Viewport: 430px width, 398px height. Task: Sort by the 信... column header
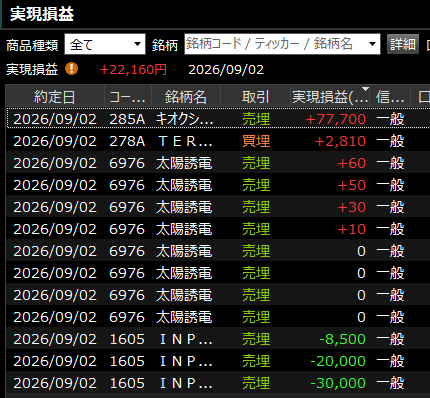[x=390, y=97]
